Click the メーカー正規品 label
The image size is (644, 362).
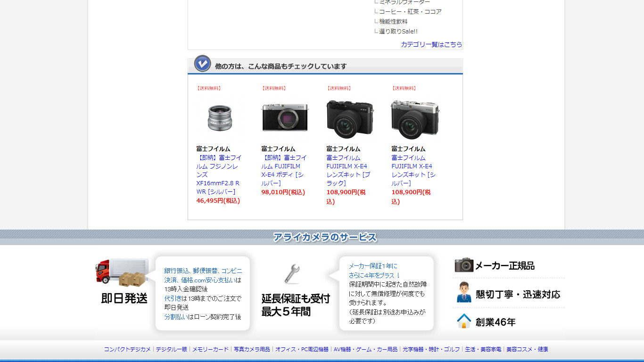tap(505, 265)
